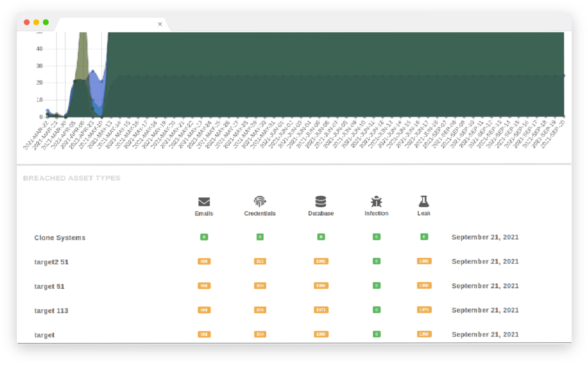588x368 pixels.
Task: Click the Emails badge for target 113
Action: tap(204, 310)
